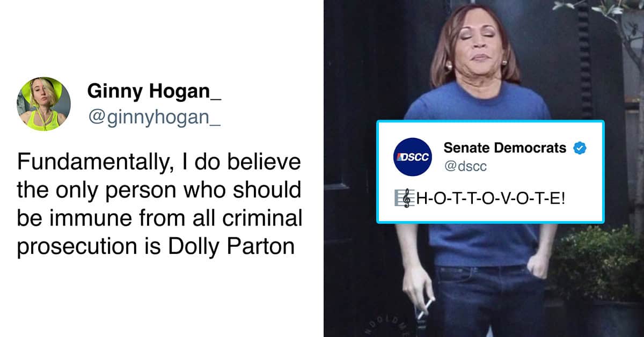Viewport: 644px width, 337px height.
Task: Open the Ginny Hogan_ display name
Action: (x=154, y=91)
